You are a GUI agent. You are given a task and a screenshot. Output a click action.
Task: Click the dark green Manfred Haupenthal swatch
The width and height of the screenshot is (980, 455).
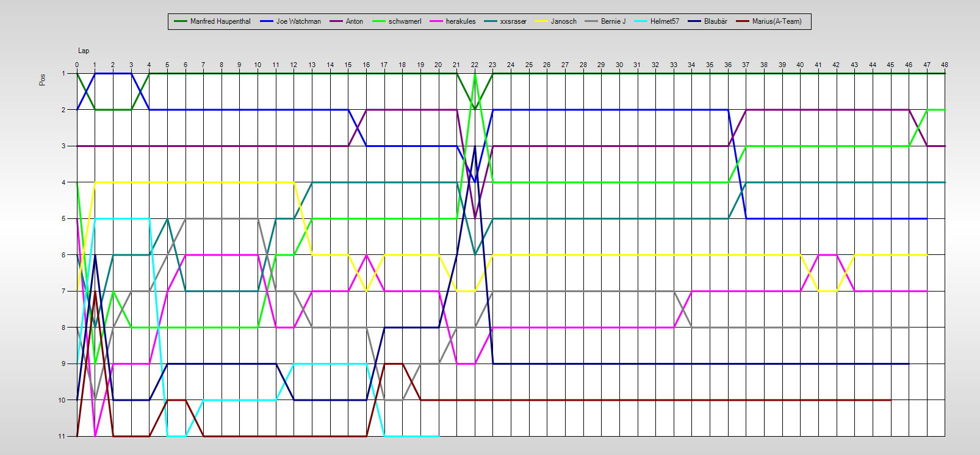(181, 21)
